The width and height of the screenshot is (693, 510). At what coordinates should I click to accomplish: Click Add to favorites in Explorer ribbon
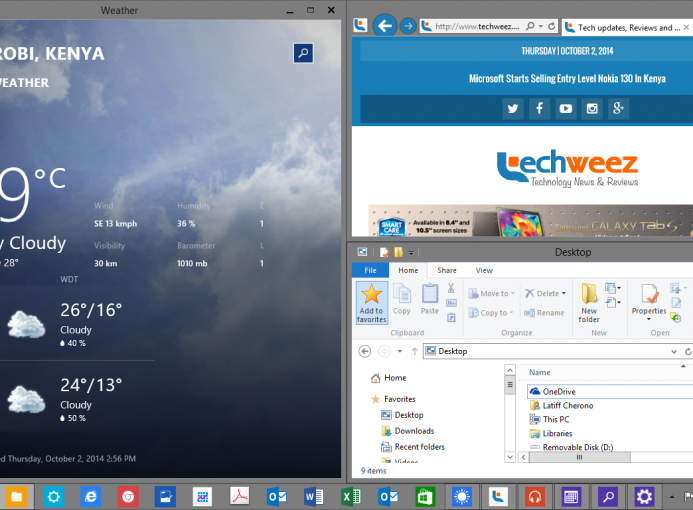tap(372, 303)
